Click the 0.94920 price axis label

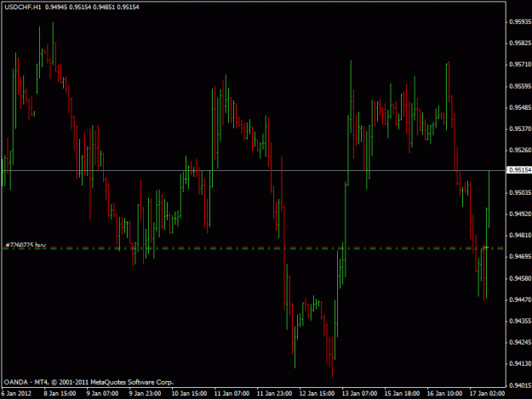(x=520, y=214)
